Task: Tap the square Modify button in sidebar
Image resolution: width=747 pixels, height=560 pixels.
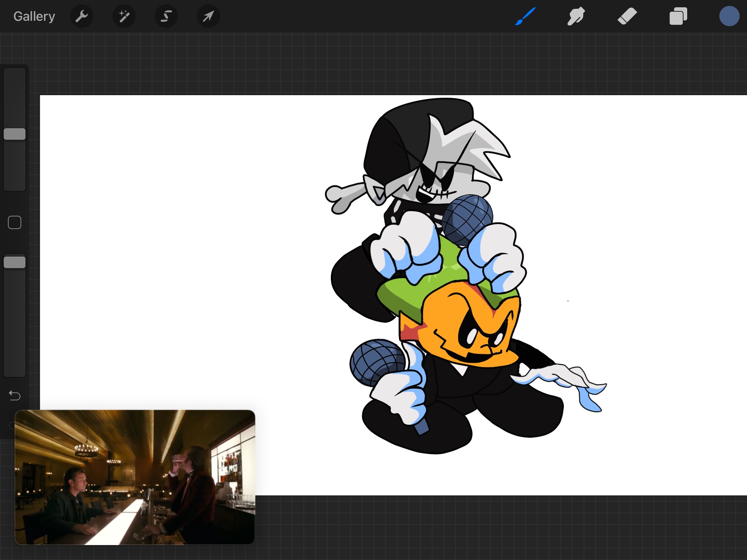Action: (x=15, y=222)
